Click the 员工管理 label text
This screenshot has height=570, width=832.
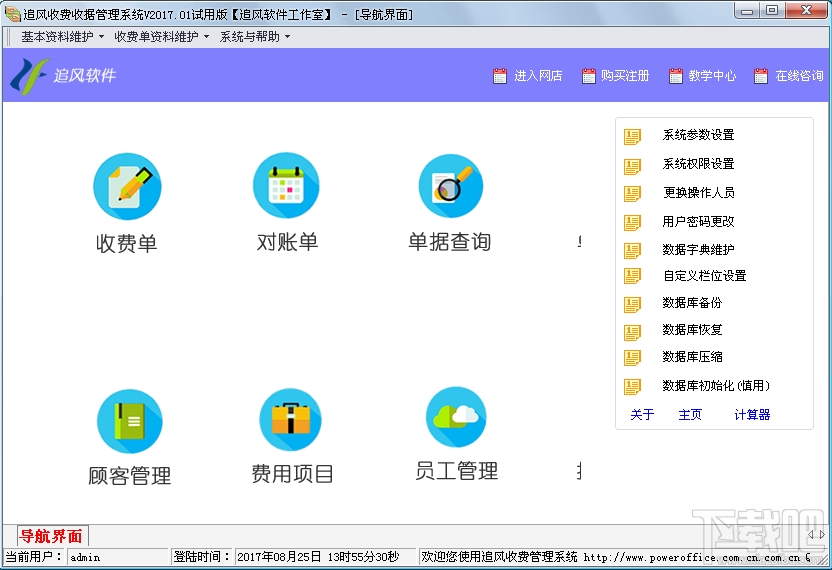pyautogui.click(x=456, y=471)
